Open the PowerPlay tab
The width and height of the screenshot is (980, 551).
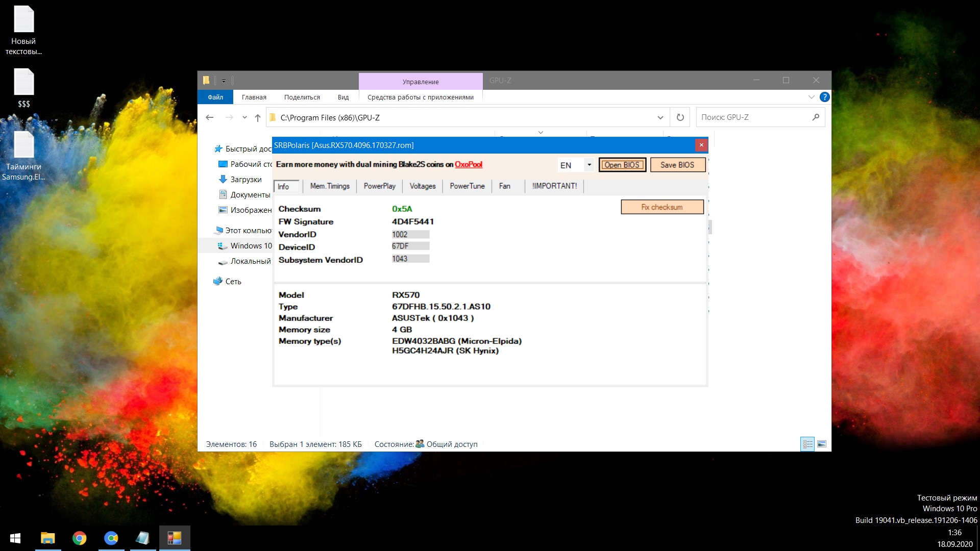[379, 186]
